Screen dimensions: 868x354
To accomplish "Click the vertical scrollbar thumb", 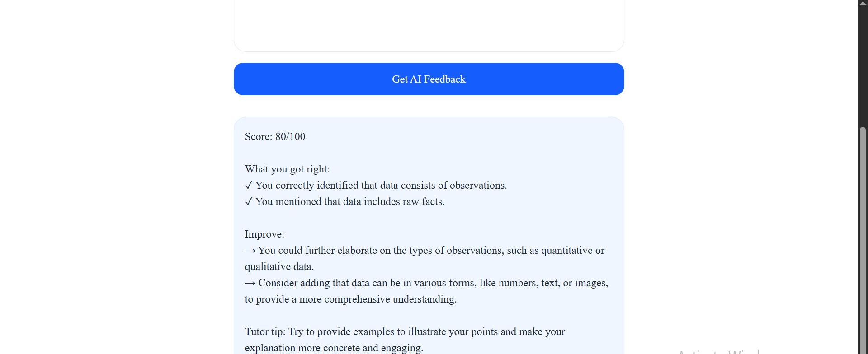I will click(863, 240).
